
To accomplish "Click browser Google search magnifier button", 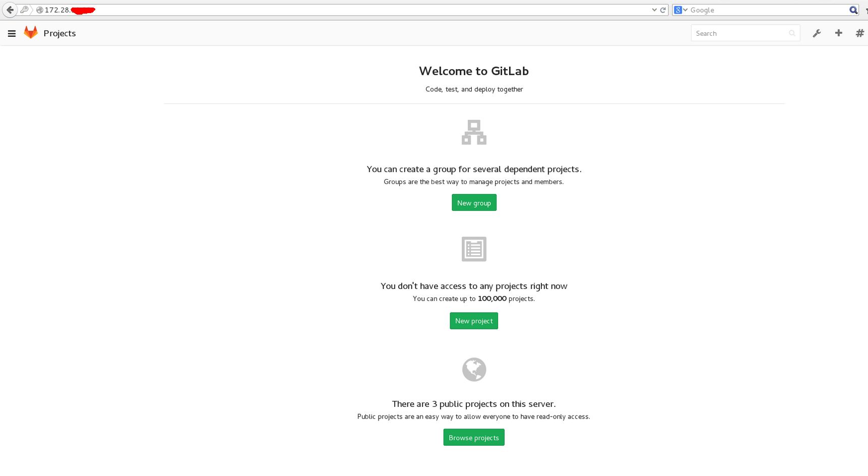I will [853, 10].
